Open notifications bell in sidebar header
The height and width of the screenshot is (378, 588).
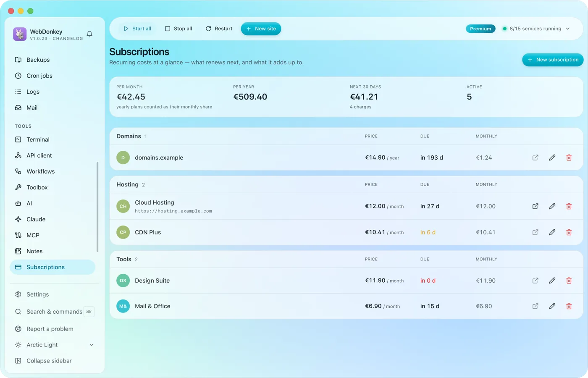[89, 34]
